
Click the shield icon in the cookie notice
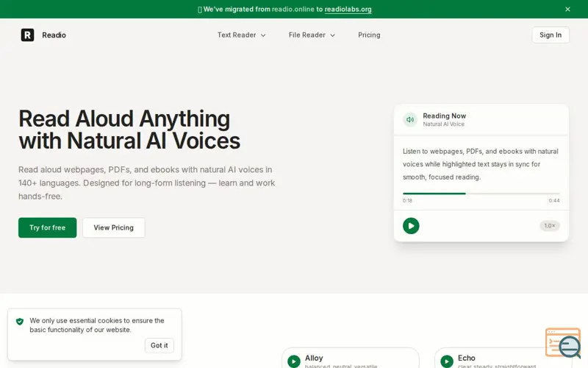click(x=20, y=322)
